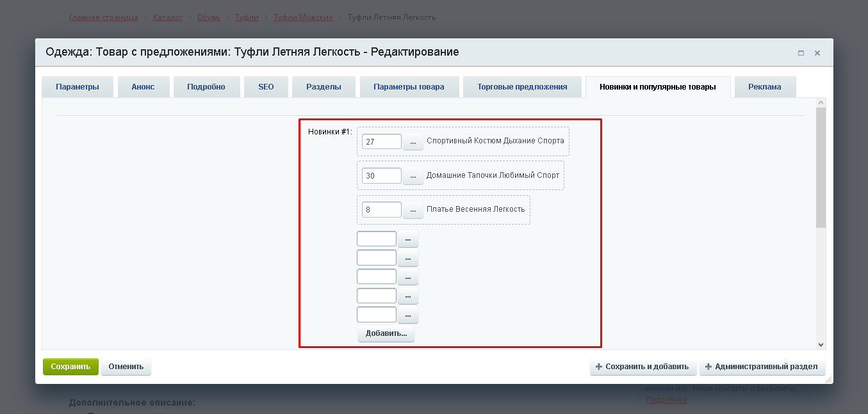Viewport: 868px width, 414px height.
Task: Click the browse button of last empty field
Action: [x=408, y=315]
